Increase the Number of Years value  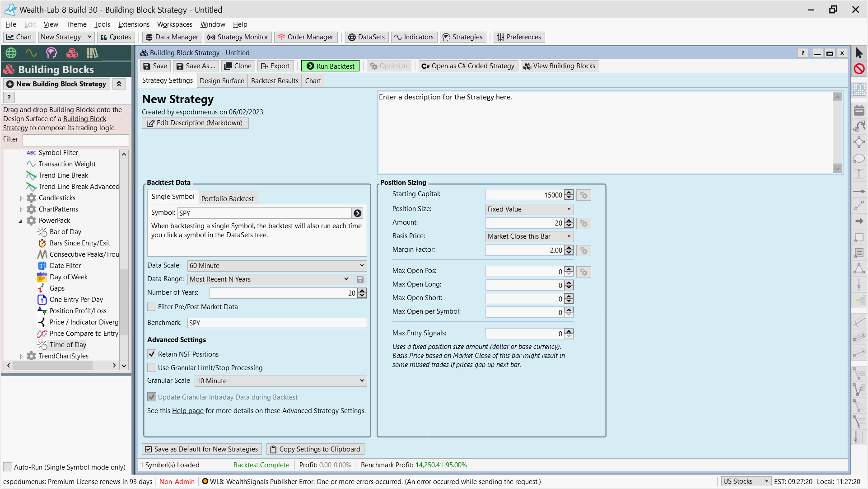362,291
